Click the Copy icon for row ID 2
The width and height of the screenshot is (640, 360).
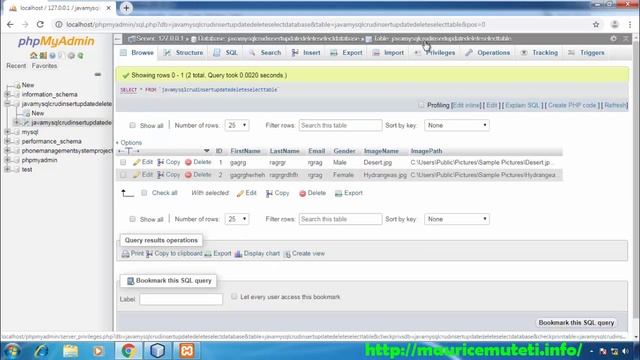click(x=161, y=175)
